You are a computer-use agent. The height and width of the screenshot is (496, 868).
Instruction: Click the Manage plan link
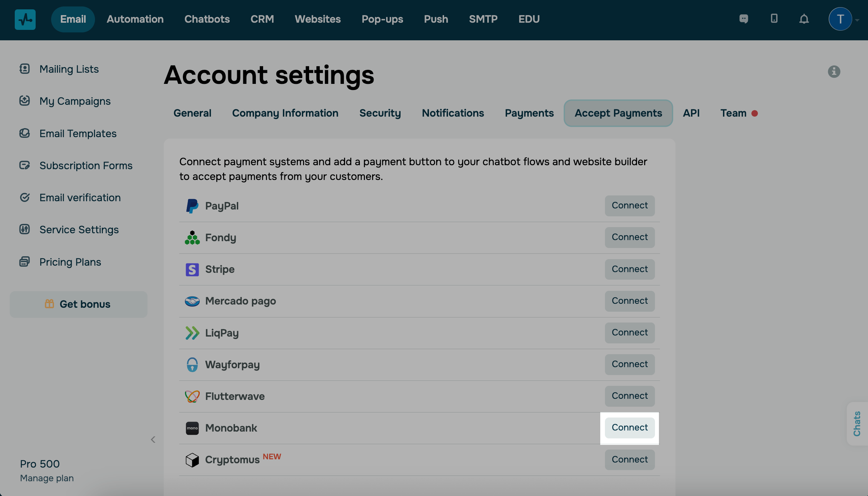click(x=47, y=478)
